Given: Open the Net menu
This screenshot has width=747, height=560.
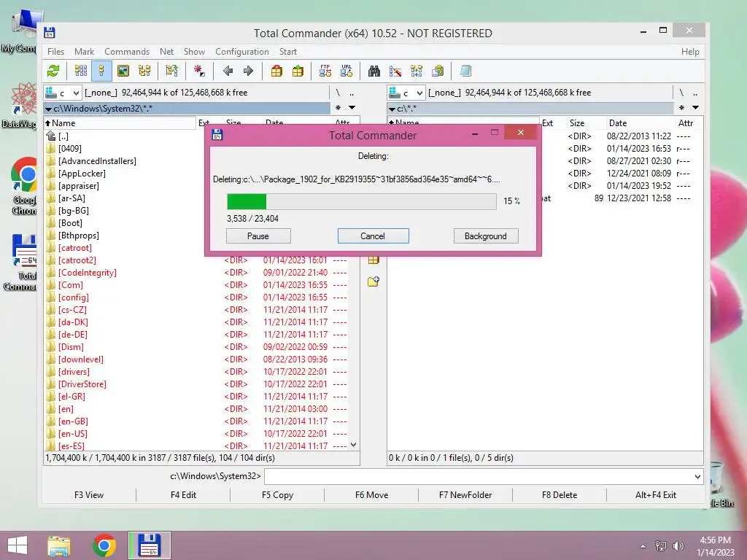Looking at the screenshot, I should 167,52.
